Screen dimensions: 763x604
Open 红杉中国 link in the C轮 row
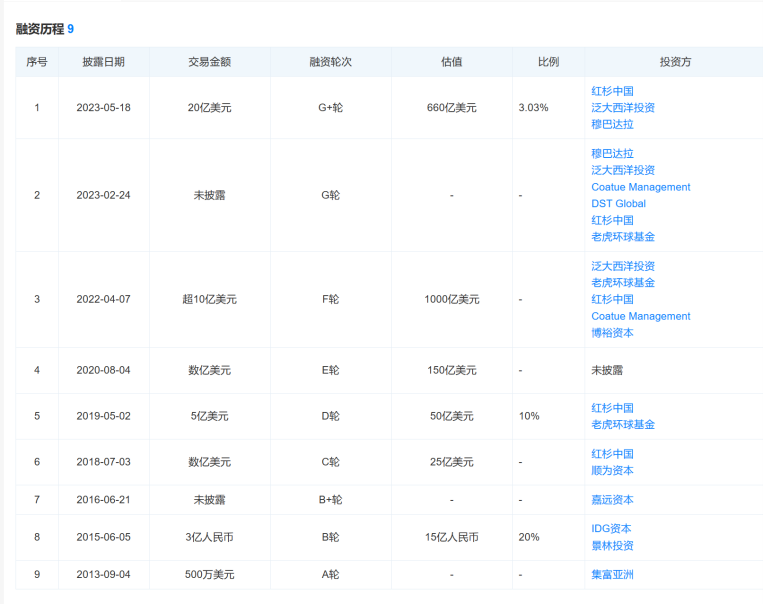pyautogui.click(x=612, y=454)
